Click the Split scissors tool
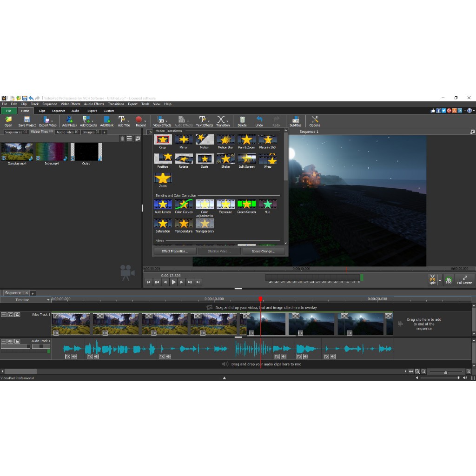The width and height of the screenshot is (476, 476). [x=432, y=279]
